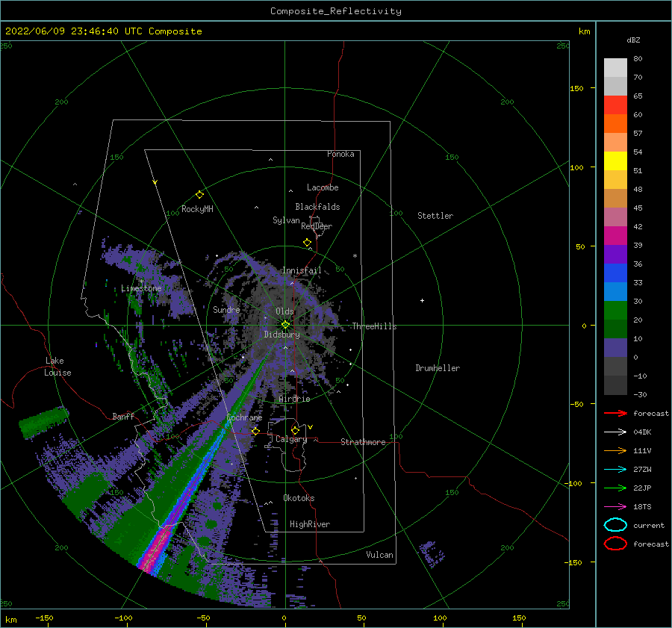Viewport: 672px width, 628px height.
Task: Click the HighRiver town label
Action: point(310,524)
